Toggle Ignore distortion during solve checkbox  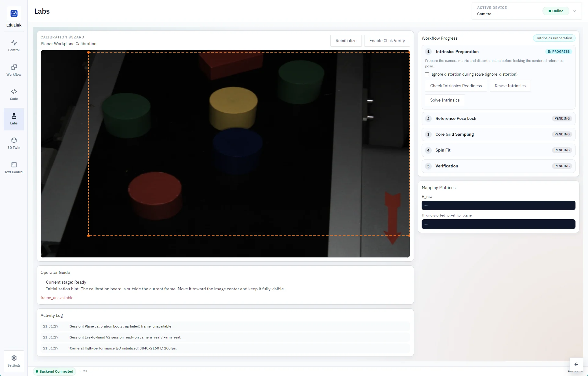[x=427, y=74]
